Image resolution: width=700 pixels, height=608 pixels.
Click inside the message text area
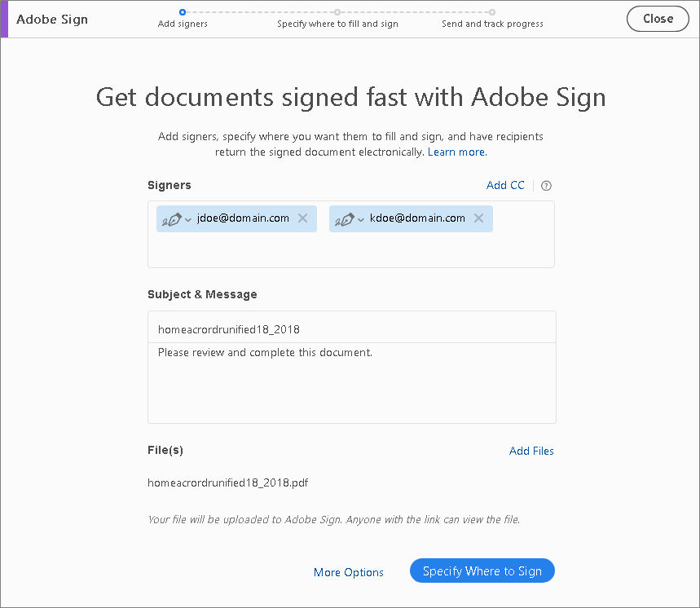[x=351, y=383]
